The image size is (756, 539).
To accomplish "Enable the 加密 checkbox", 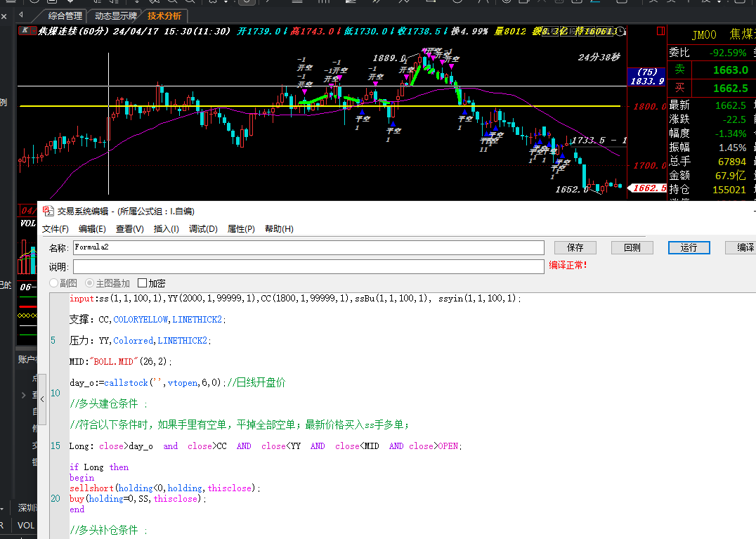I will (142, 283).
